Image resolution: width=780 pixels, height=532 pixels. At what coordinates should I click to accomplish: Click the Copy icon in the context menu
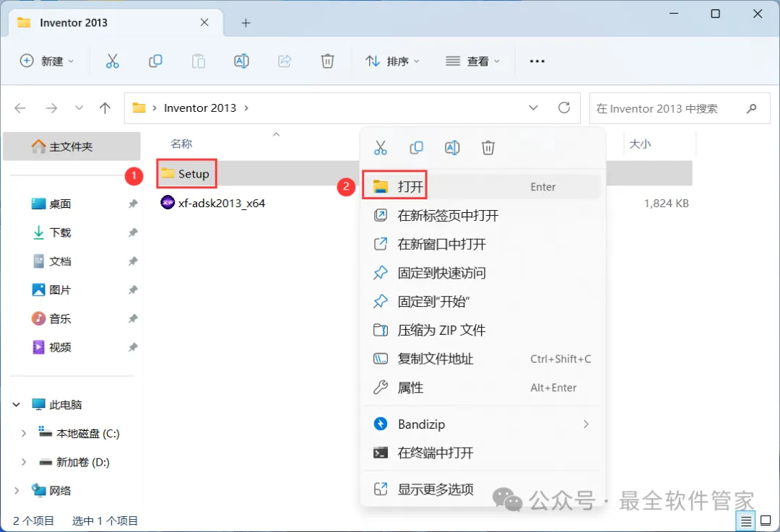coord(417,148)
